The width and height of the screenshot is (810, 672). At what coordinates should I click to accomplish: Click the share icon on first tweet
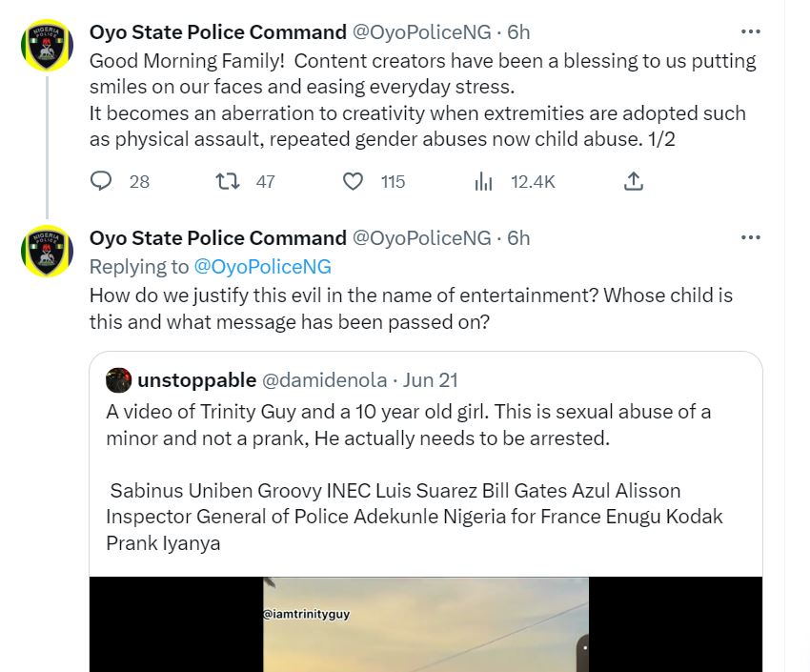pyautogui.click(x=634, y=181)
